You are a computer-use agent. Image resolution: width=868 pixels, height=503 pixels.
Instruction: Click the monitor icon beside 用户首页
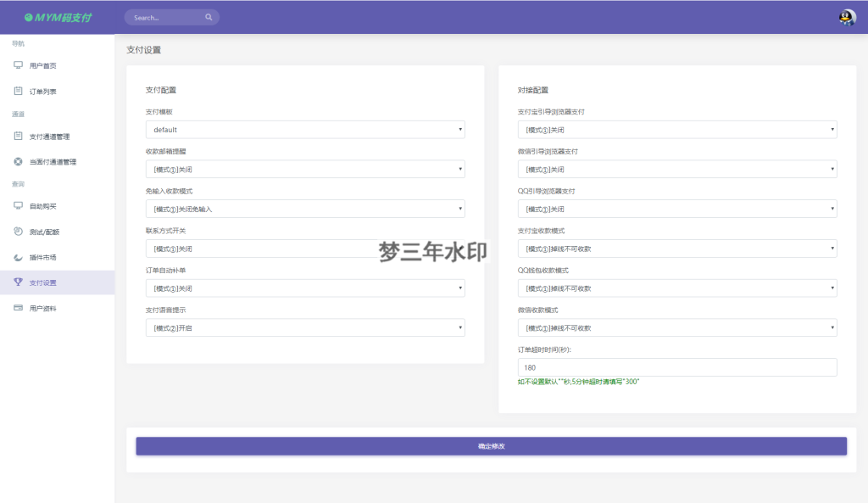[19, 65]
